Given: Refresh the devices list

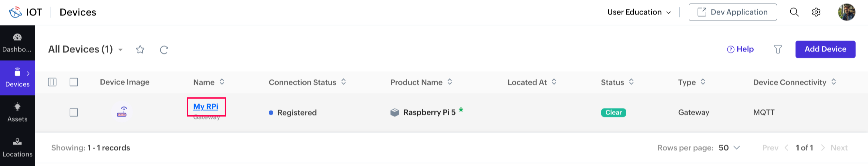Looking at the screenshot, I should (x=164, y=50).
